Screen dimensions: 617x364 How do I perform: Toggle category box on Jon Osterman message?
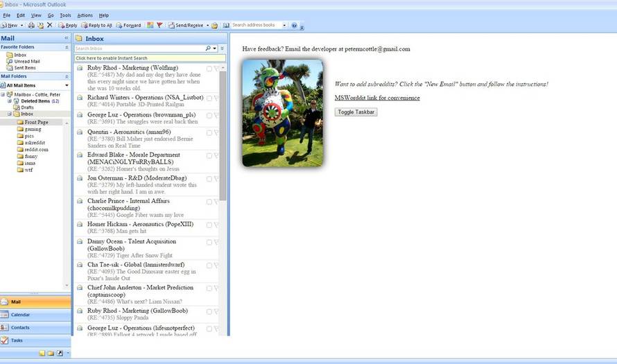[x=209, y=179]
